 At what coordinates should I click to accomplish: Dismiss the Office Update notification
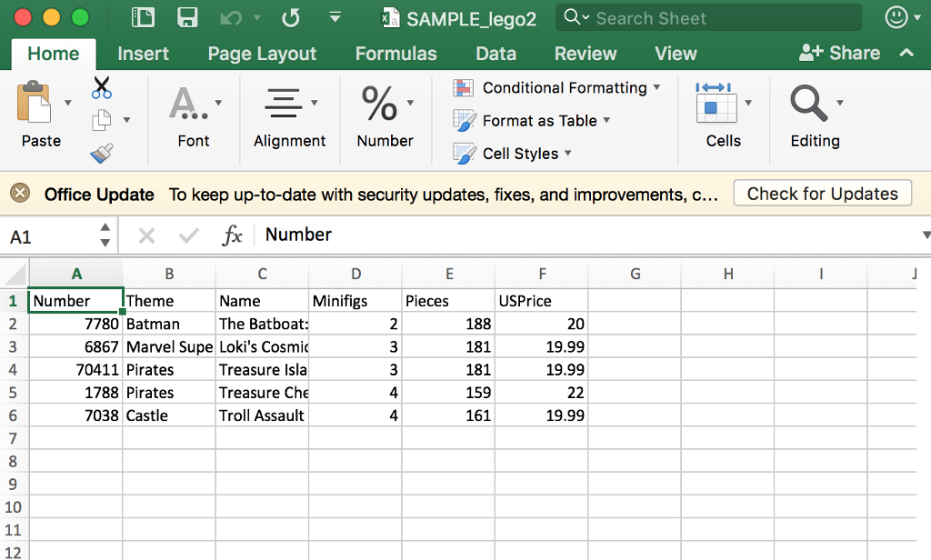point(20,194)
